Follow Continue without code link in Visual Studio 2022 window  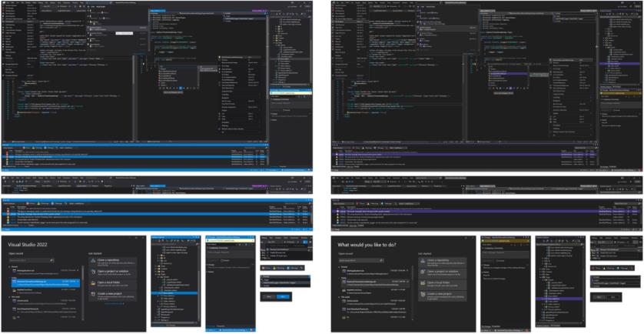click(x=115, y=303)
